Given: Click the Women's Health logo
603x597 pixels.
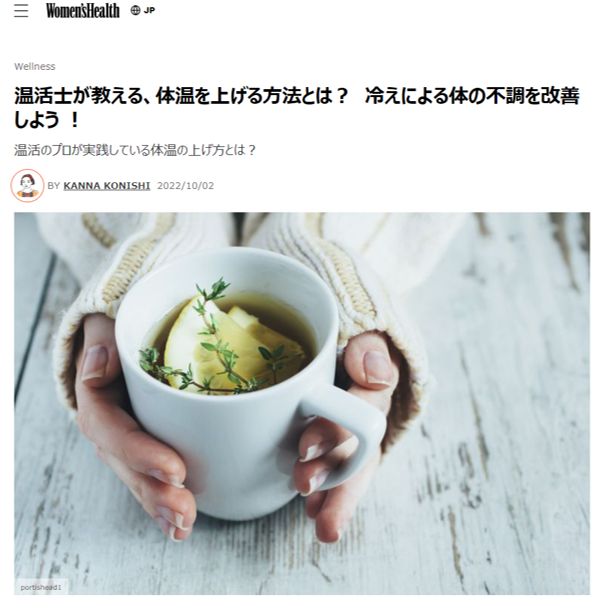Looking at the screenshot, I should pos(83,10).
